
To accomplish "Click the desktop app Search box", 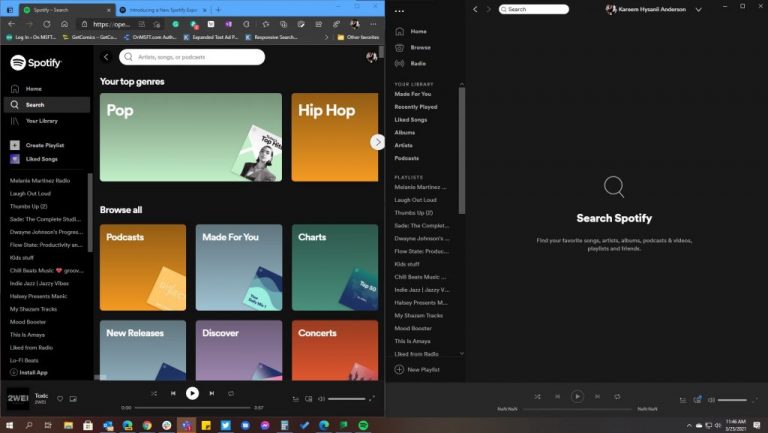I will 534,9.
